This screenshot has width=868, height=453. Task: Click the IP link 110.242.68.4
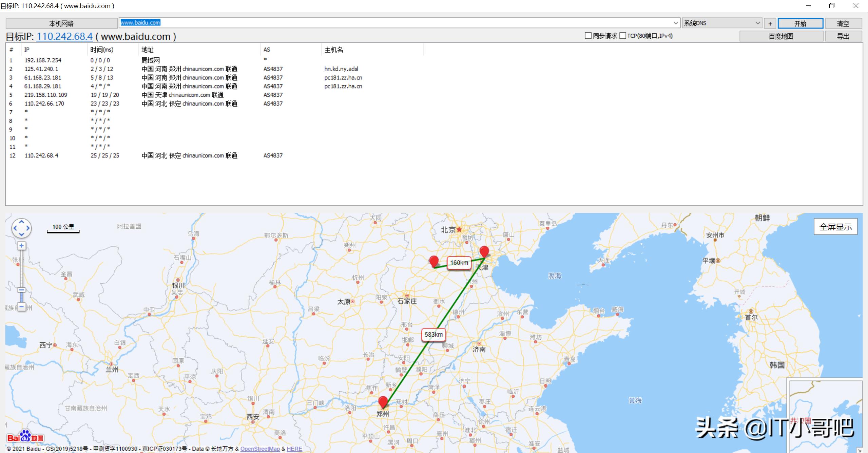coord(64,36)
